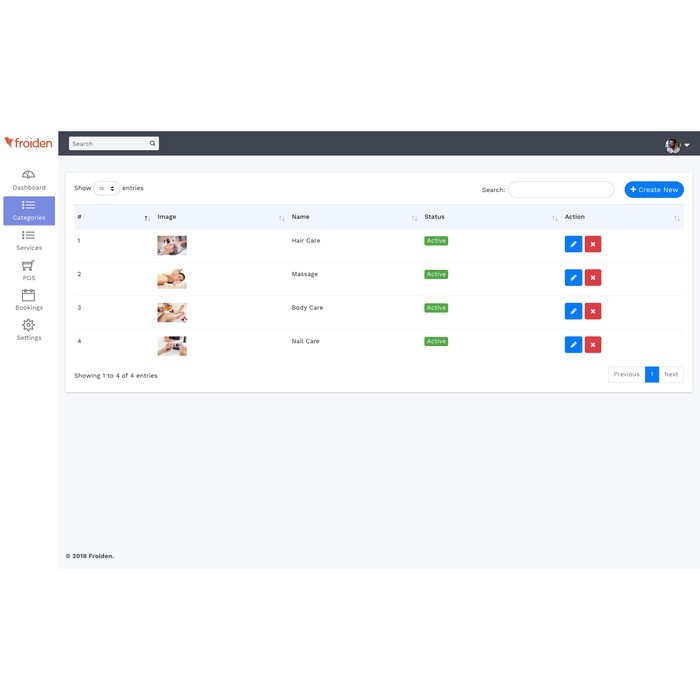
Task: Open the Body Care thumbnail image
Action: (172, 312)
